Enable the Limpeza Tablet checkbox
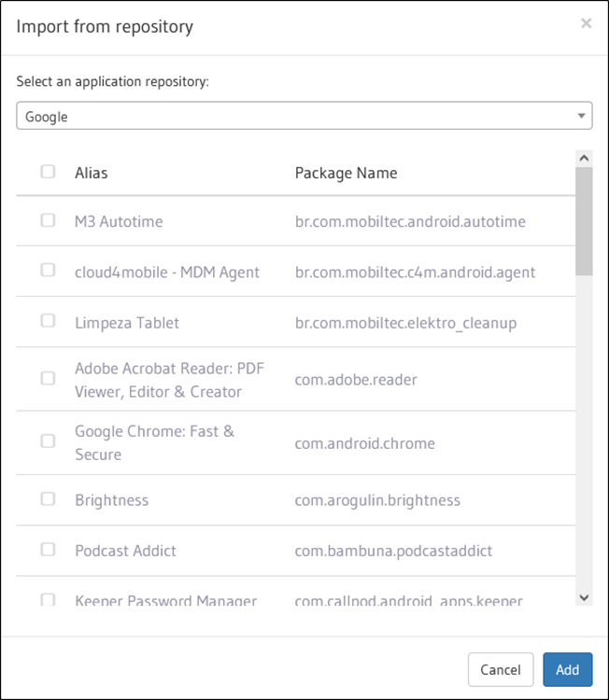Viewport: 609px width, 700px height. [x=48, y=320]
